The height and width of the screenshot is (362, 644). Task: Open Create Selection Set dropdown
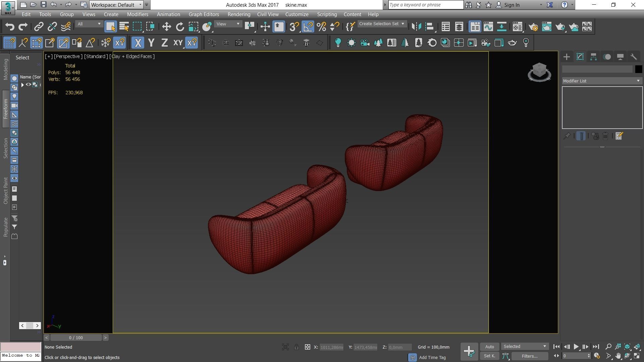[382, 24]
